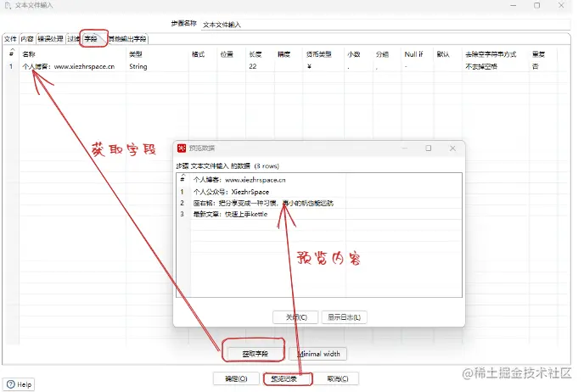Open the 错误处理 tab
The height and width of the screenshot is (392, 584).
(50, 39)
